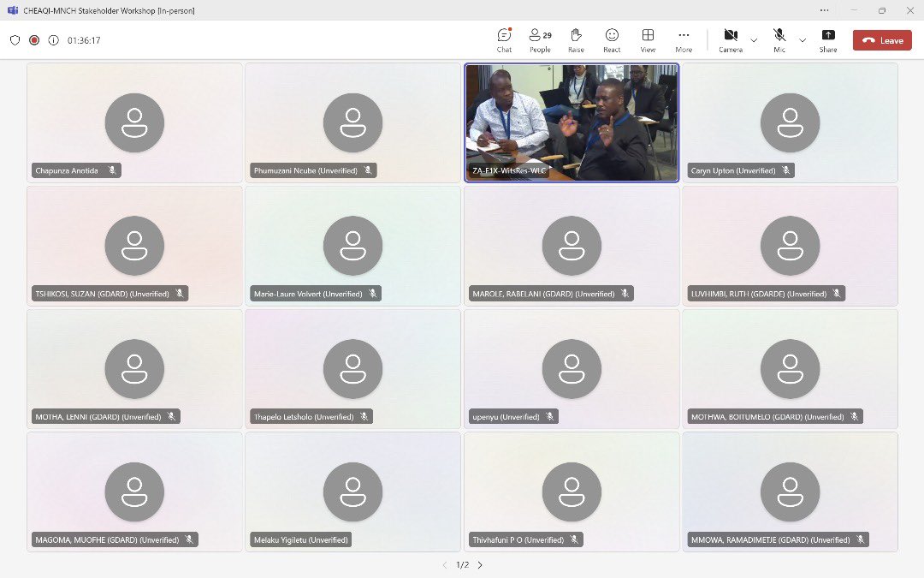Click the Melaku Yigiletu (Unverified) label
The width and height of the screenshot is (924, 578).
click(300, 539)
